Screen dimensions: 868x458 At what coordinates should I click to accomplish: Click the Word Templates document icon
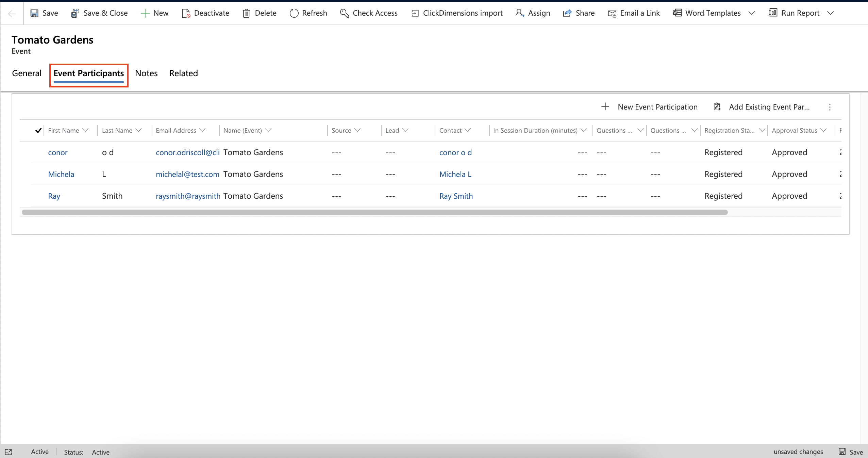(x=677, y=13)
